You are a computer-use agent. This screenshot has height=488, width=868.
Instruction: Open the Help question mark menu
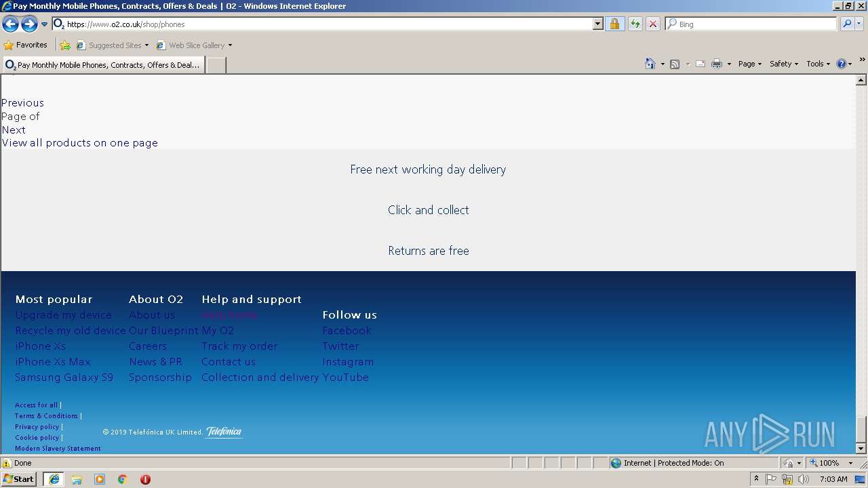pyautogui.click(x=844, y=64)
